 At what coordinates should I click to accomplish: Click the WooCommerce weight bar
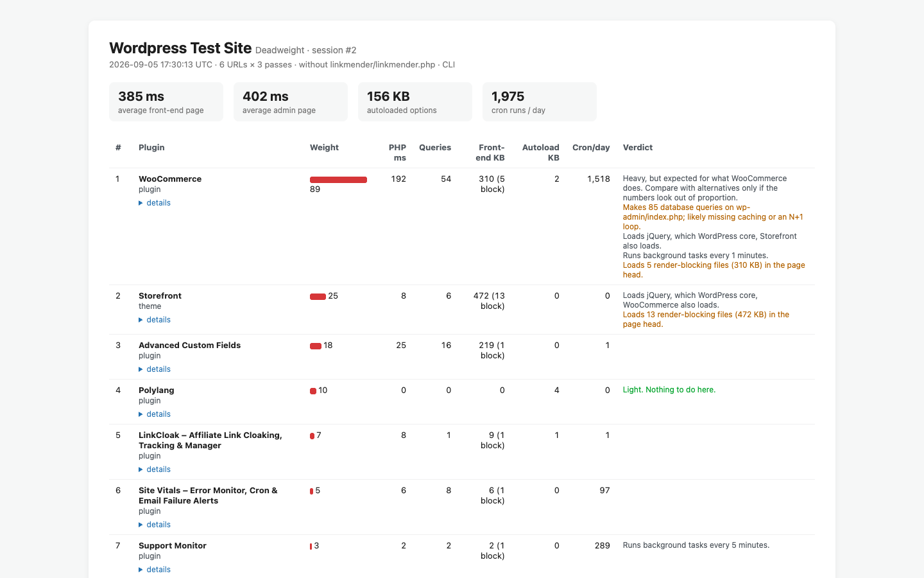[x=338, y=180]
